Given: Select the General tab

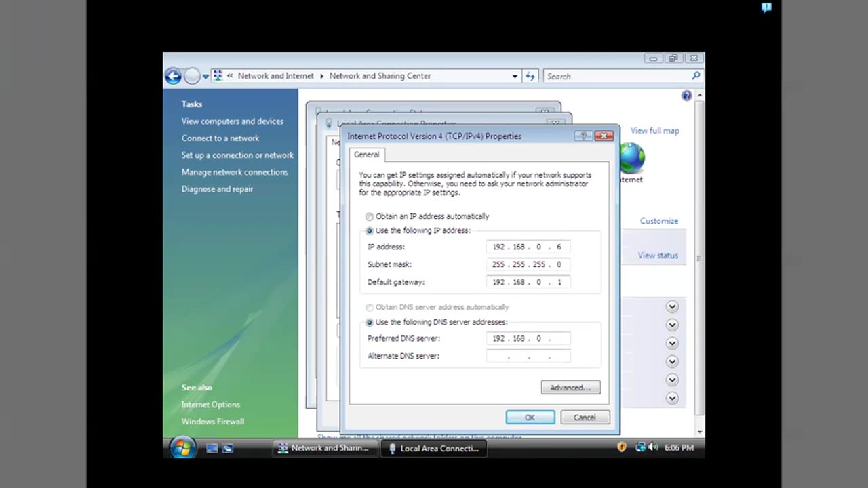Looking at the screenshot, I should click(x=367, y=155).
